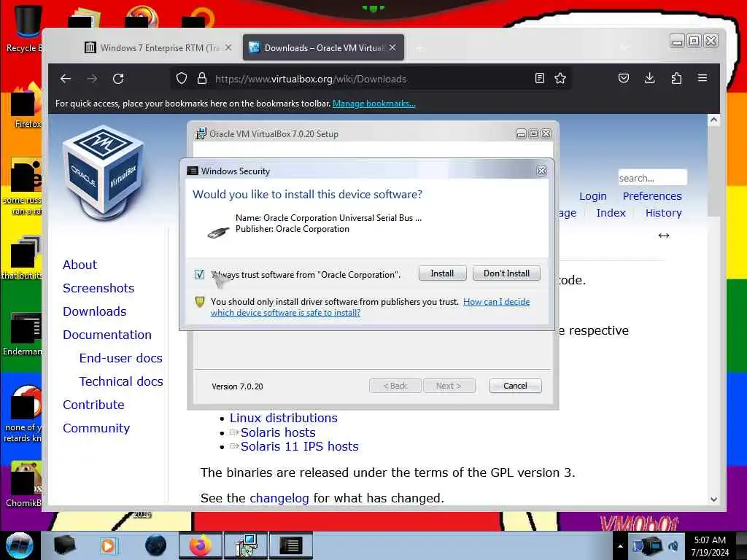Screen dimensions: 747x560
Task: Uncheck Always trust software from Oracle Corporation
Action: pyautogui.click(x=200, y=274)
